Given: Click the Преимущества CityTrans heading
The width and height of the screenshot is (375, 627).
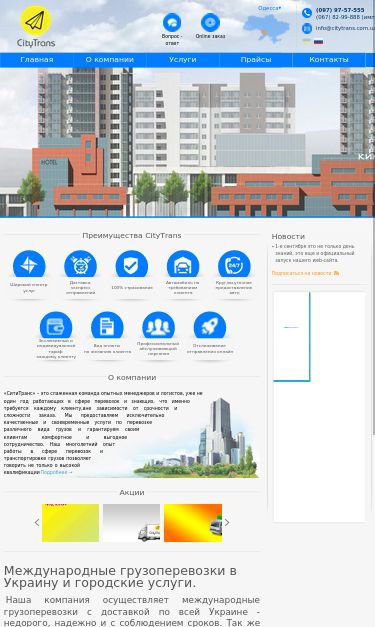Looking at the screenshot, I should pyautogui.click(x=132, y=236).
